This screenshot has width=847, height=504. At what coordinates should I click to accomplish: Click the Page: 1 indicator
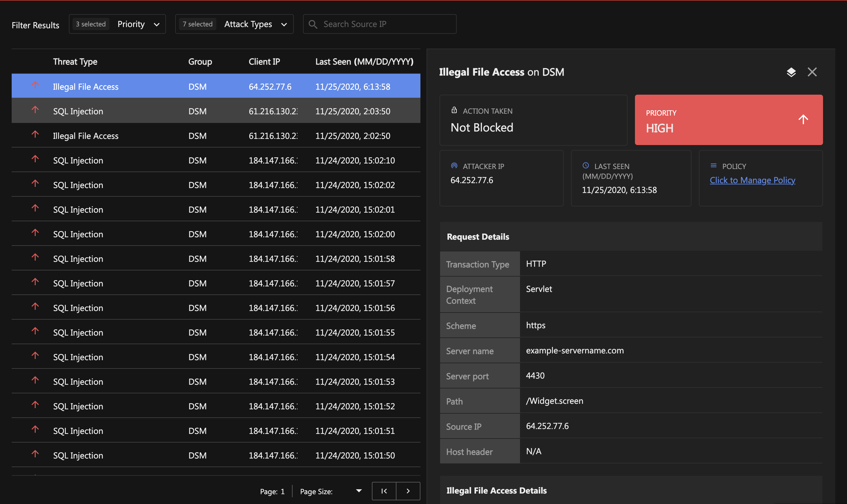pyautogui.click(x=272, y=491)
